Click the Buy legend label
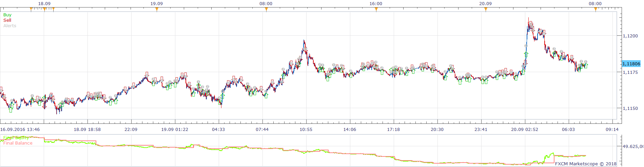This screenshot has height=167, width=644. click(7, 15)
